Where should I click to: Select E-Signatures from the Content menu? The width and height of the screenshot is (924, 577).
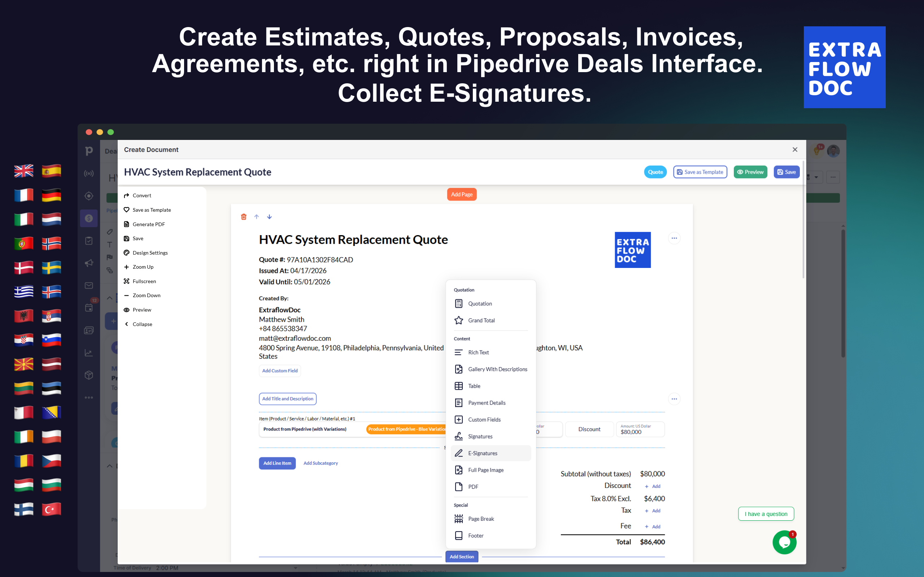click(x=482, y=453)
